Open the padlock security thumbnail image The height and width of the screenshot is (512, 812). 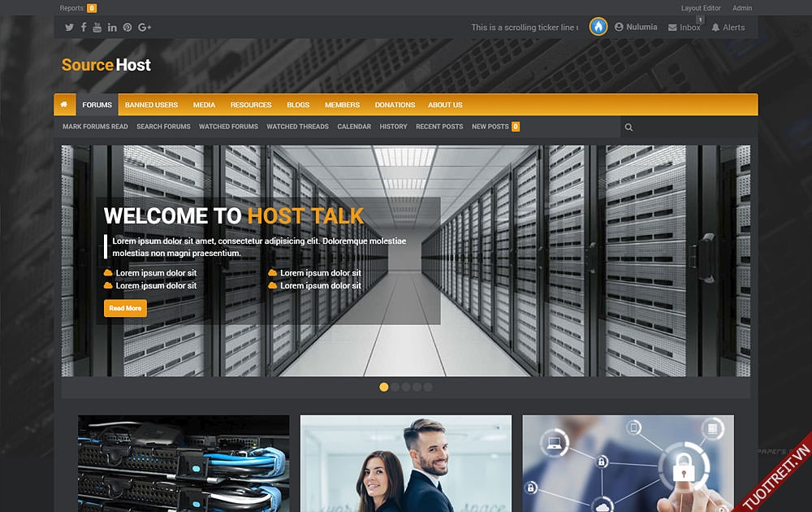[628, 463]
